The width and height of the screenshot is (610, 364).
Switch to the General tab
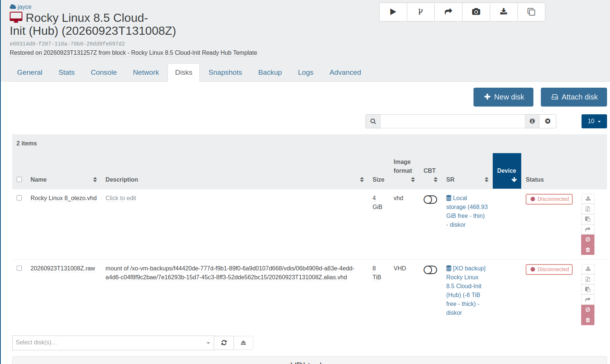(30, 73)
